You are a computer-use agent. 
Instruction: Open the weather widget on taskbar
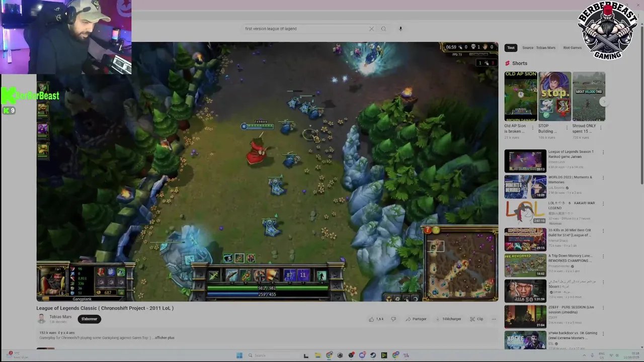[18, 355]
